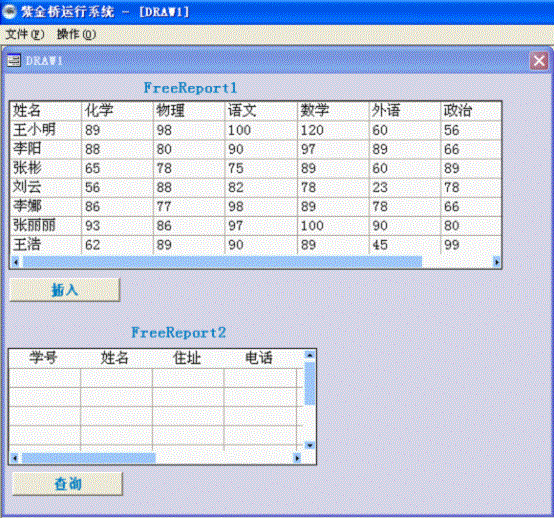Image resolution: width=554 pixels, height=518 pixels.
Task: Click FreeReport2 down scroll arrow
Action: (x=310, y=445)
